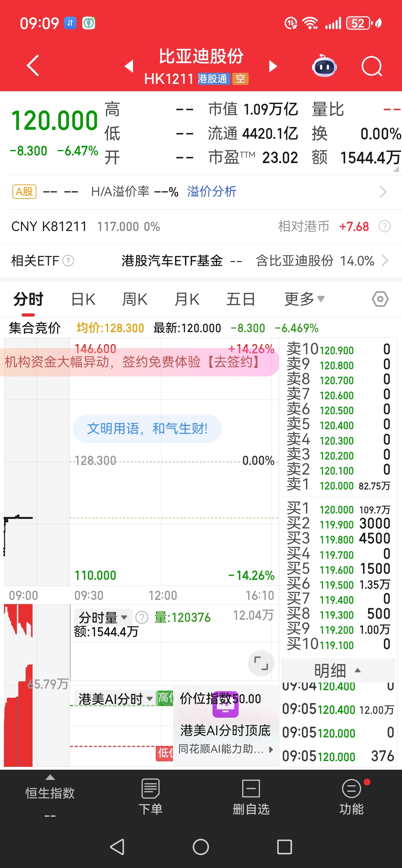Viewport: 402px width, 868px height.
Task: Open the search magnifier icon
Action: pos(372,66)
